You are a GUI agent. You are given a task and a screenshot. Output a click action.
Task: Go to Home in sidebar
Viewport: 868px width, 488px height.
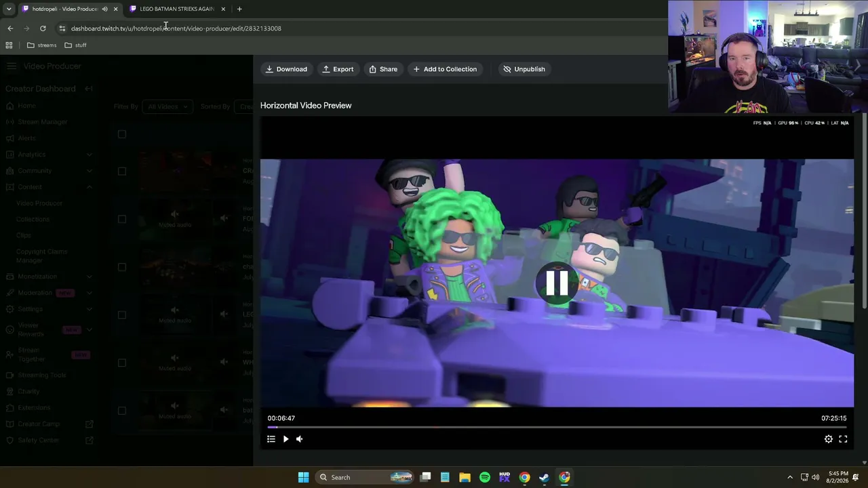[27, 106]
